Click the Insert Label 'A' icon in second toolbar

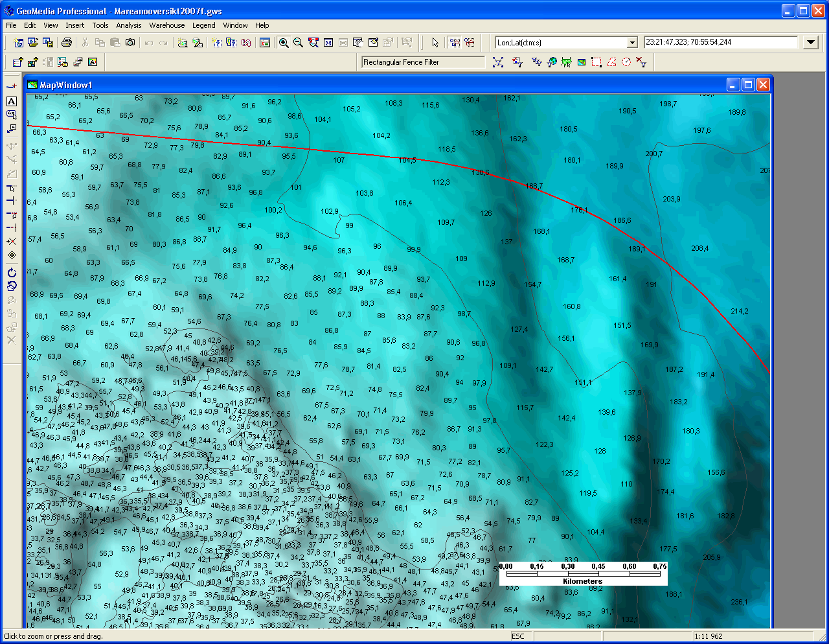click(93, 62)
